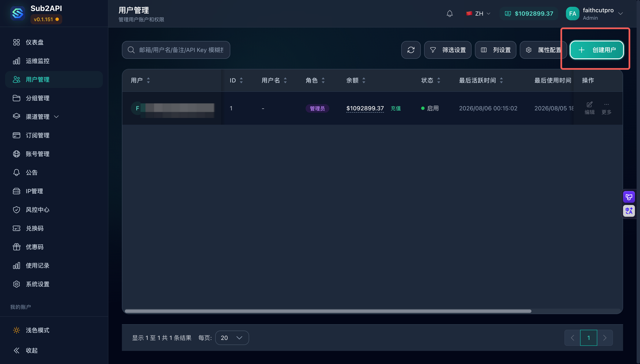The height and width of the screenshot is (364, 640).
Task: Click the purple floating assistant widget icon
Action: [629, 197]
